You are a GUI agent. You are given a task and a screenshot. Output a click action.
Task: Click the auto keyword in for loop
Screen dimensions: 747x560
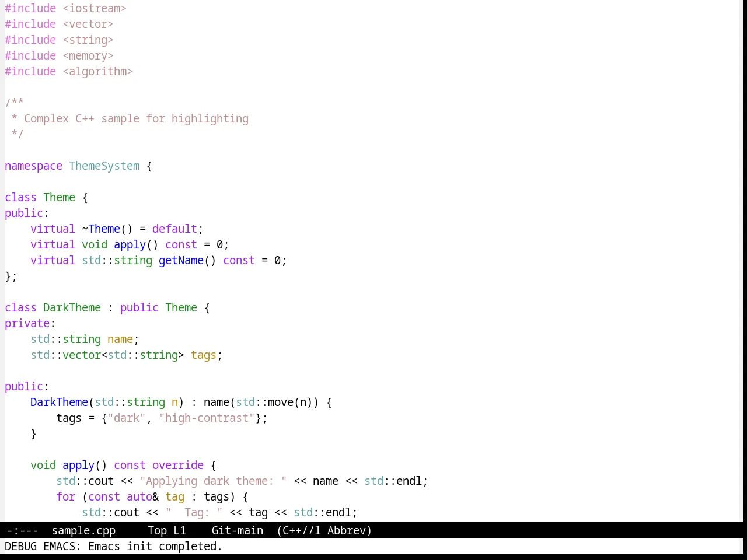tap(139, 496)
